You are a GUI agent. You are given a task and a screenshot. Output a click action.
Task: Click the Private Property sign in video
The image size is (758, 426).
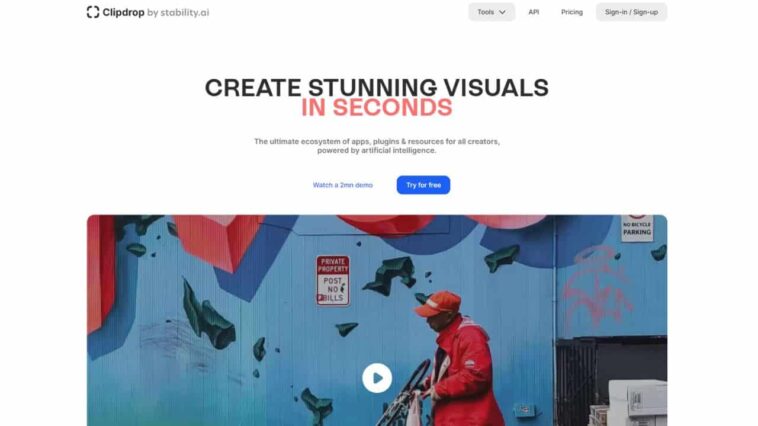(333, 280)
